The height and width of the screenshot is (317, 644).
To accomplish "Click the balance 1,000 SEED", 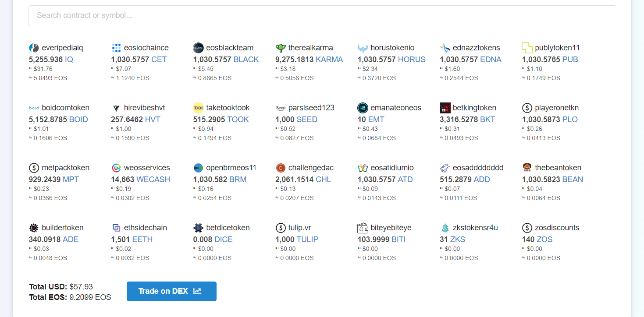I will [x=296, y=120].
